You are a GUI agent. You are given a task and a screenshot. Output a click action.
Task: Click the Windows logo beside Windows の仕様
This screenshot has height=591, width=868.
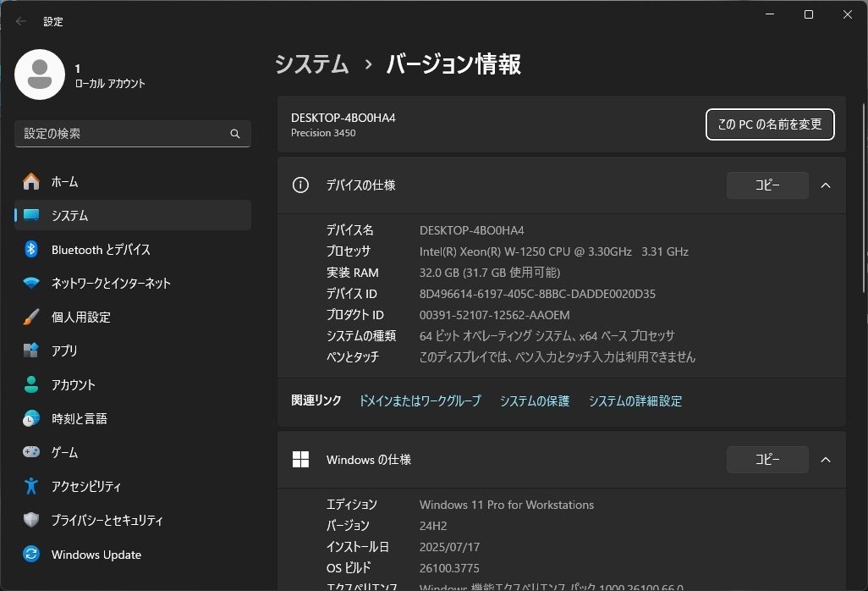pos(300,459)
